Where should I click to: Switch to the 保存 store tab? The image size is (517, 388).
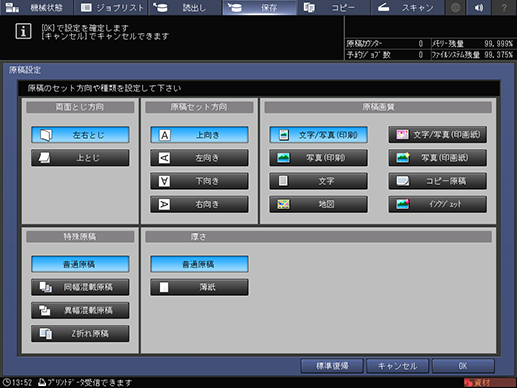pos(259,7)
